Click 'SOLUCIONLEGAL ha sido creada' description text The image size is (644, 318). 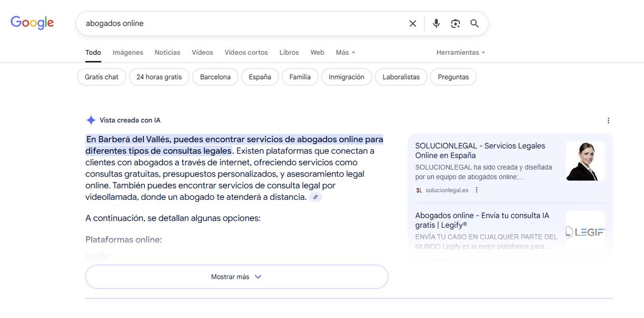coord(484,172)
